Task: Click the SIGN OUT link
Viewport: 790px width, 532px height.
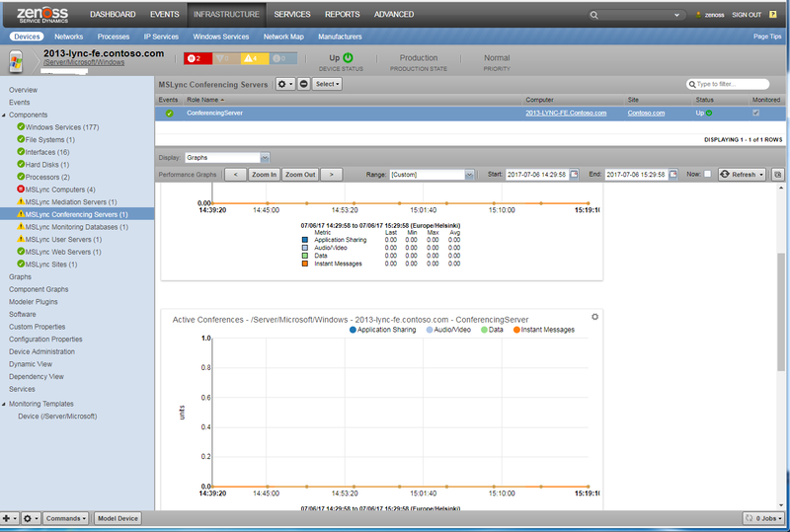Action: tap(747, 15)
